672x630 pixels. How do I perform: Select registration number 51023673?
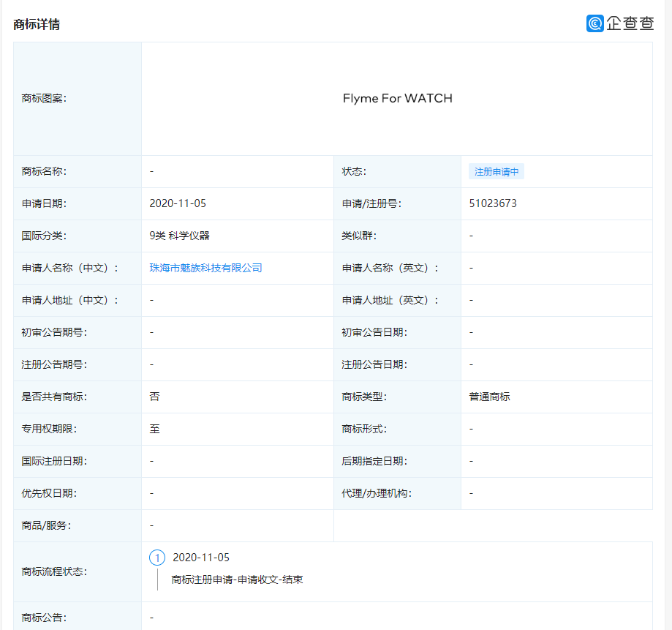coord(493,203)
